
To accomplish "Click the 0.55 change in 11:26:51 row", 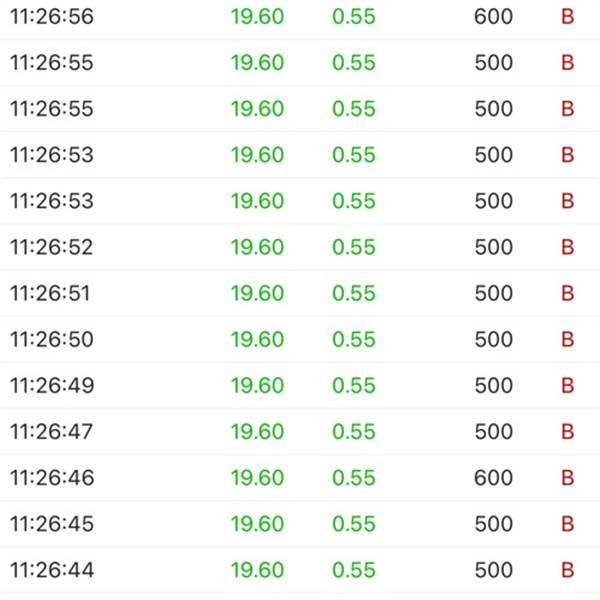I will (x=354, y=293).
